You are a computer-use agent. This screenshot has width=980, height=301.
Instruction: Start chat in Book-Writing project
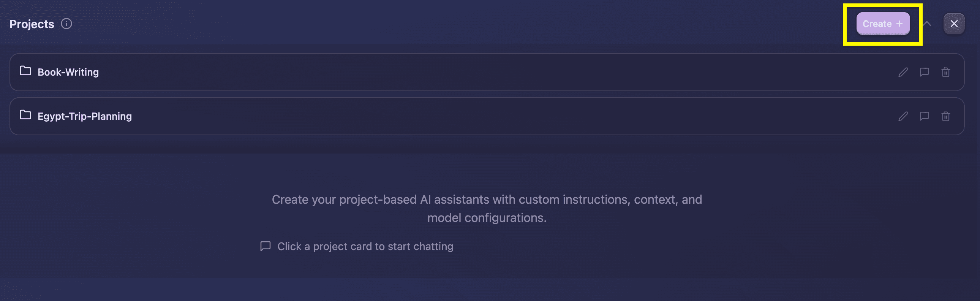(924, 72)
